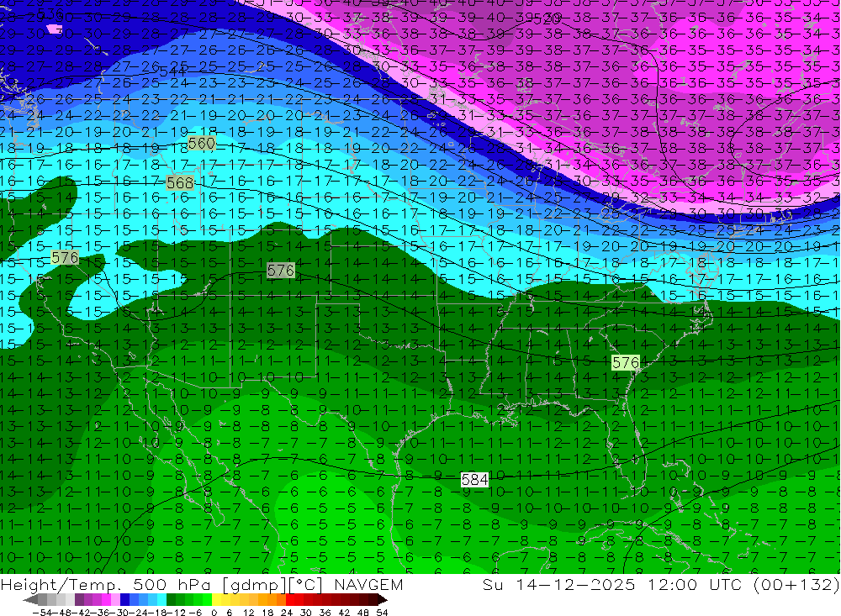The image size is (841, 616).
Task: Select the darkest green legend swatch
Action: pyautogui.click(x=170, y=600)
